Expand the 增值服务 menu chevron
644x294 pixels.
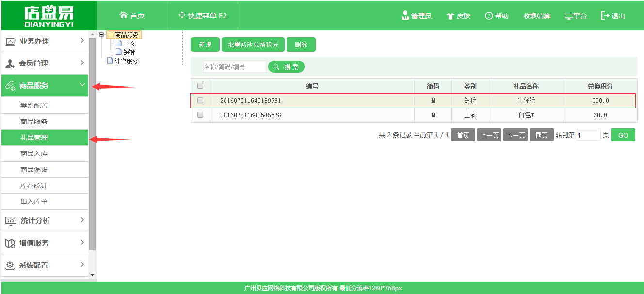point(82,242)
